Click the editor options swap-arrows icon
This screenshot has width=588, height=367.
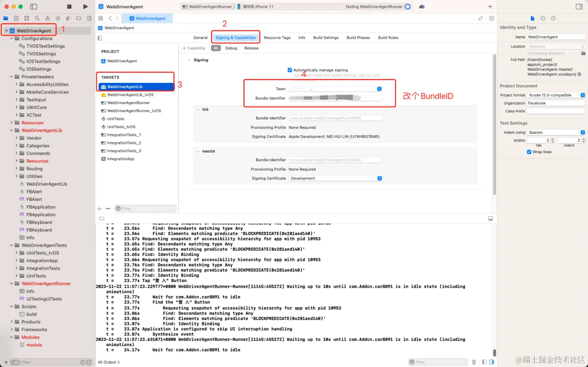click(x=480, y=18)
